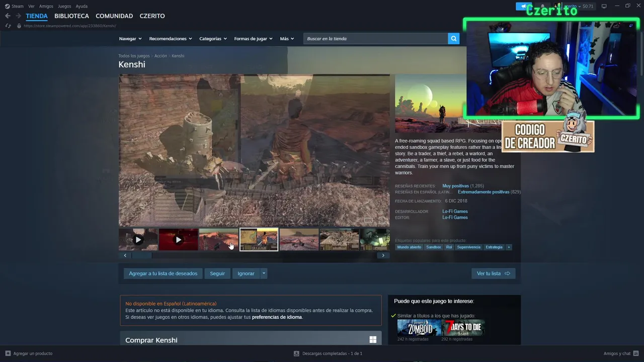The width and height of the screenshot is (644, 362).
Task: Open the Extremadamente positivas reviews link
Action: (484, 192)
